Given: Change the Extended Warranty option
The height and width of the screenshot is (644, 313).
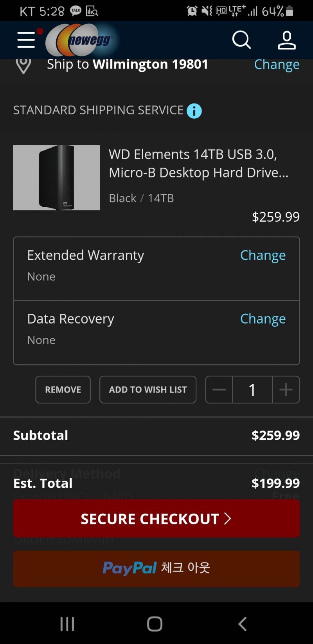Looking at the screenshot, I should click(x=263, y=255).
